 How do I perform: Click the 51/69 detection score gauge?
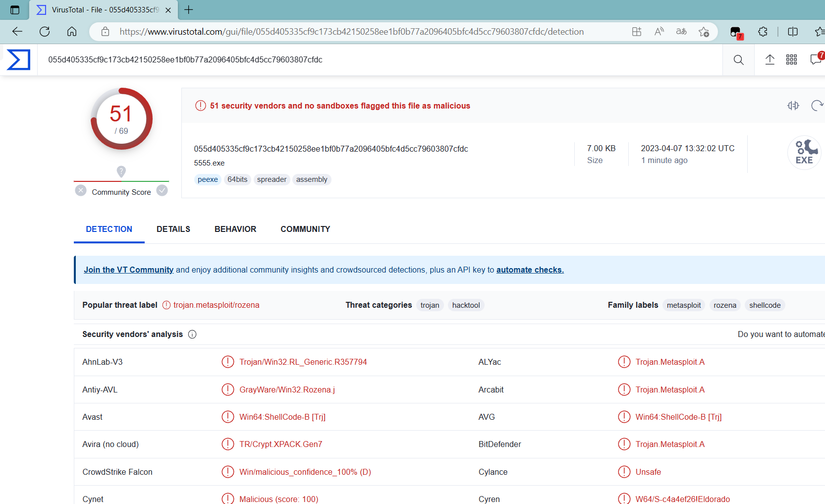(x=121, y=119)
